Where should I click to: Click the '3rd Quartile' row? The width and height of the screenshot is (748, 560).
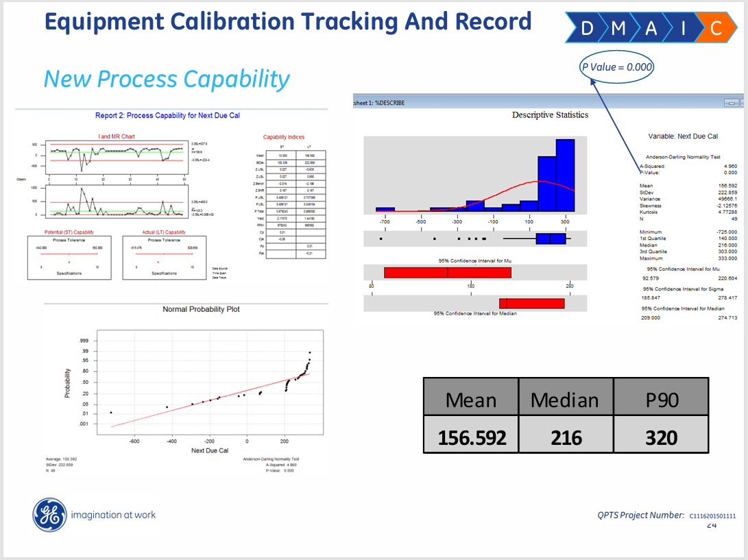point(688,252)
